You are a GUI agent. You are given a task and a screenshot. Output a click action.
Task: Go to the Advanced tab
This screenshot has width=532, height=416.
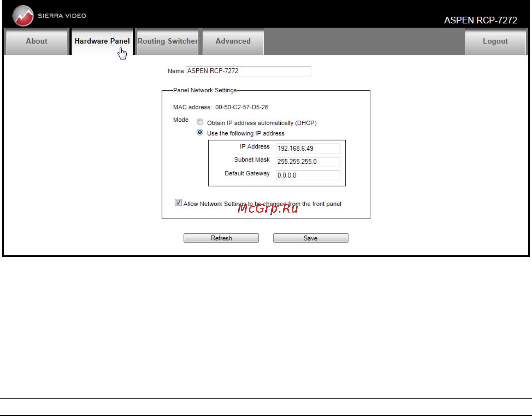[x=233, y=41]
